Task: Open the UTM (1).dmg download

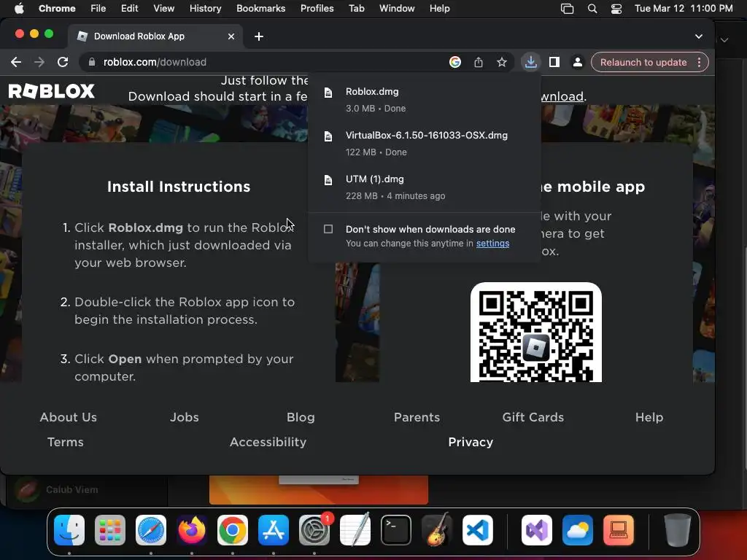Action: pos(424,187)
